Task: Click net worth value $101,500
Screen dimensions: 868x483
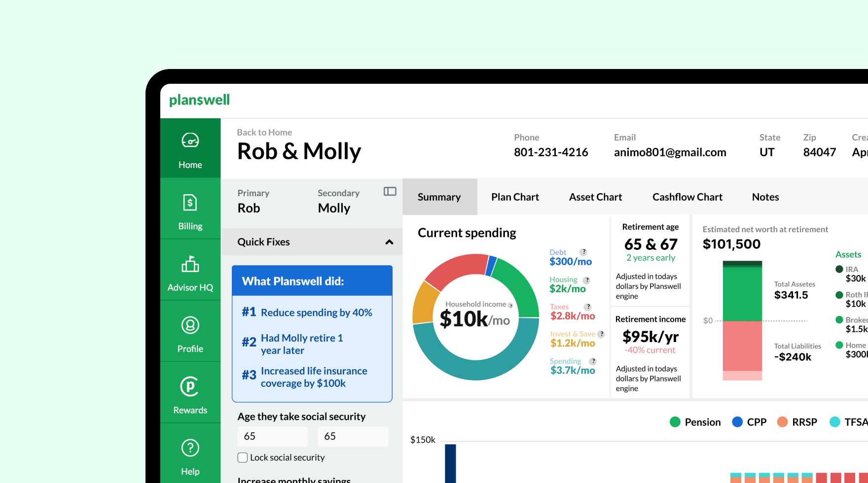Action: (x=731, y=244)
